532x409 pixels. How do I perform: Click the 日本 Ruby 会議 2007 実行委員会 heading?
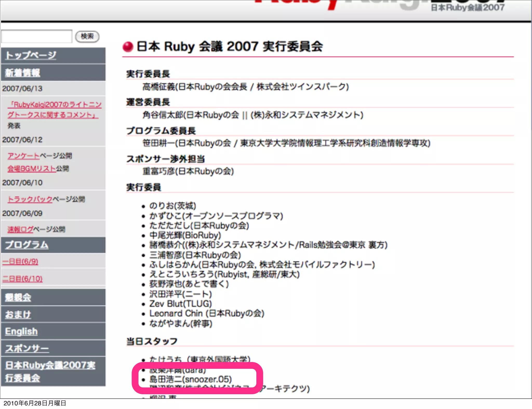pyautogui.click(x=230, y=47)
